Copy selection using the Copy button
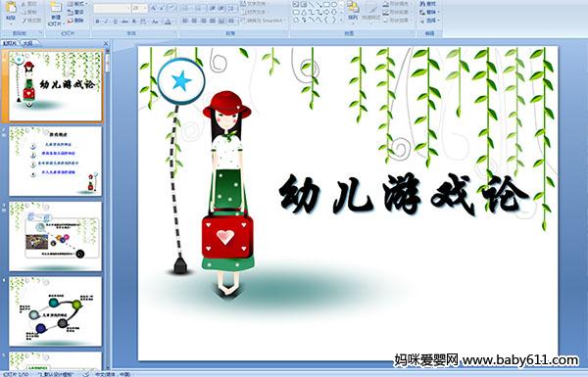Image resolution: width=588 pixels, height=377 pixels. click(x=28, y=12)
